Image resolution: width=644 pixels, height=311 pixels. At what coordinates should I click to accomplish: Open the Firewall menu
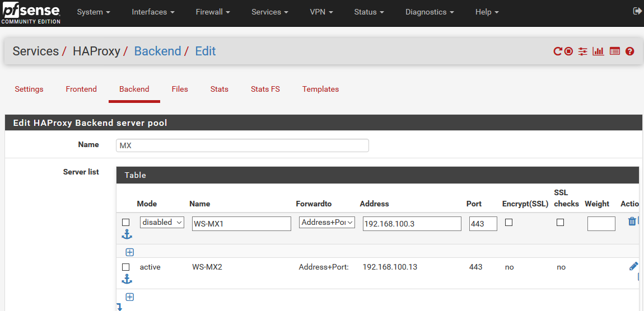(x=213, y=12)
